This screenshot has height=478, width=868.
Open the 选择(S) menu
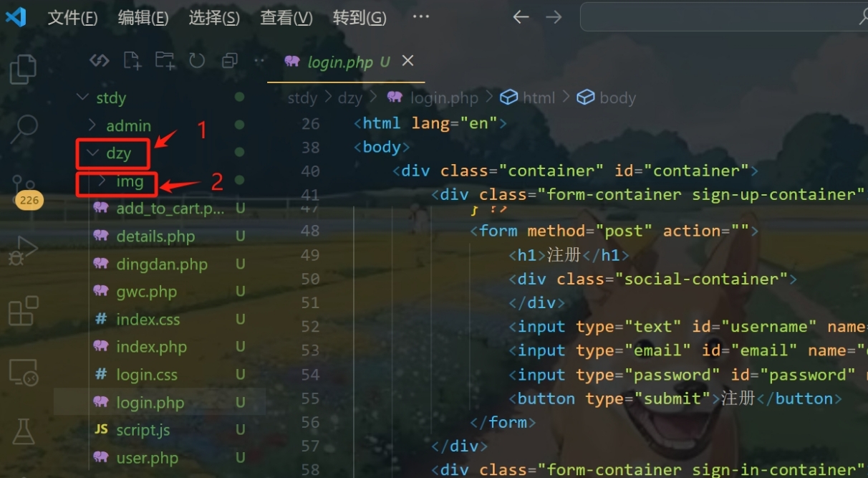click(214, 18)
